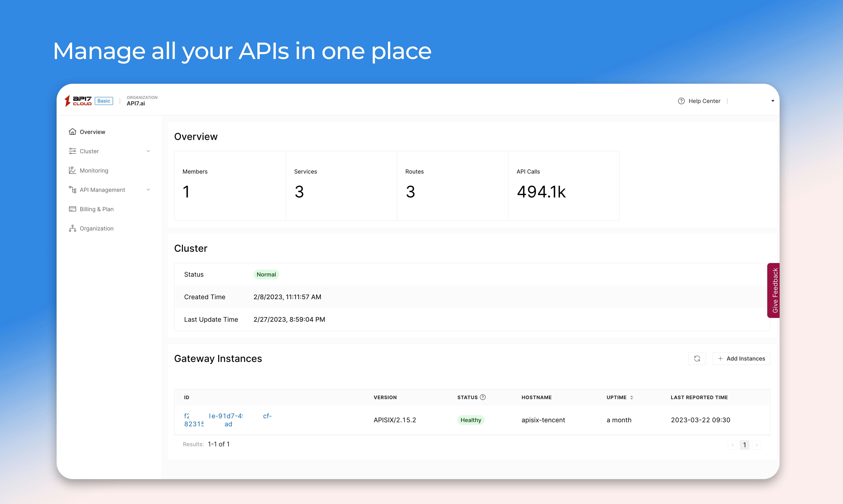Click the Status column help icon
Image resolution: width=843 pixels, height=504 pixels.
point(483,397)
